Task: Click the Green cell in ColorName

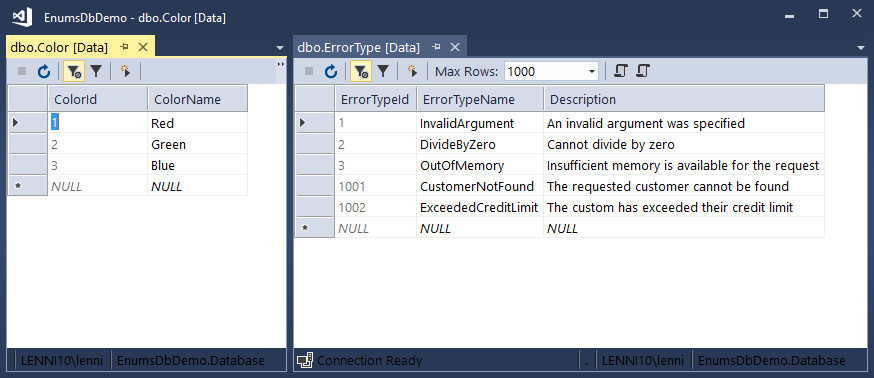Action: click(x=197, y=144)
